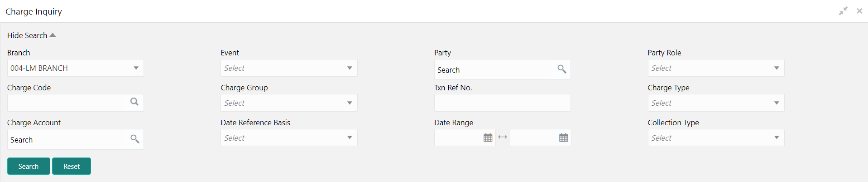Screen dimensions: 868x182
Task: Collapse the Charge Inquiry window using the shrink icon
Action: click(x=843, y=11)
